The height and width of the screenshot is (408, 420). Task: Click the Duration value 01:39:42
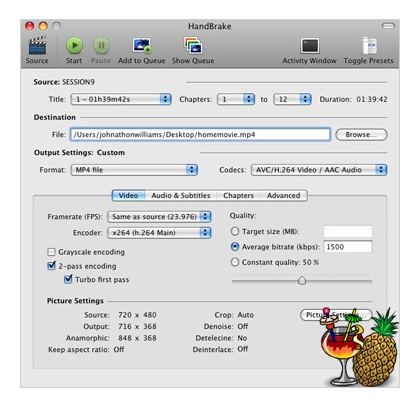pos(372,99)
